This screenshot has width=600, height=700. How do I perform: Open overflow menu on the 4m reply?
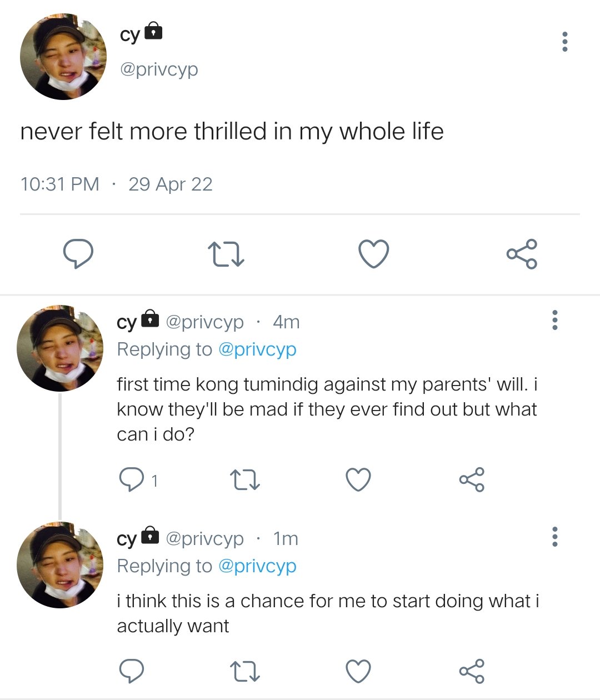tap(554, 320)
